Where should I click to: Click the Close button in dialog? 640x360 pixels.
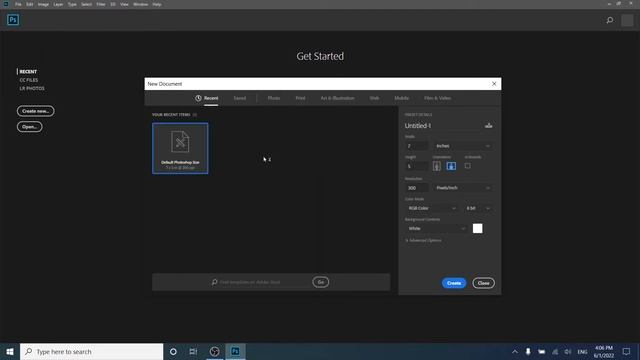[x=483, y=283]
